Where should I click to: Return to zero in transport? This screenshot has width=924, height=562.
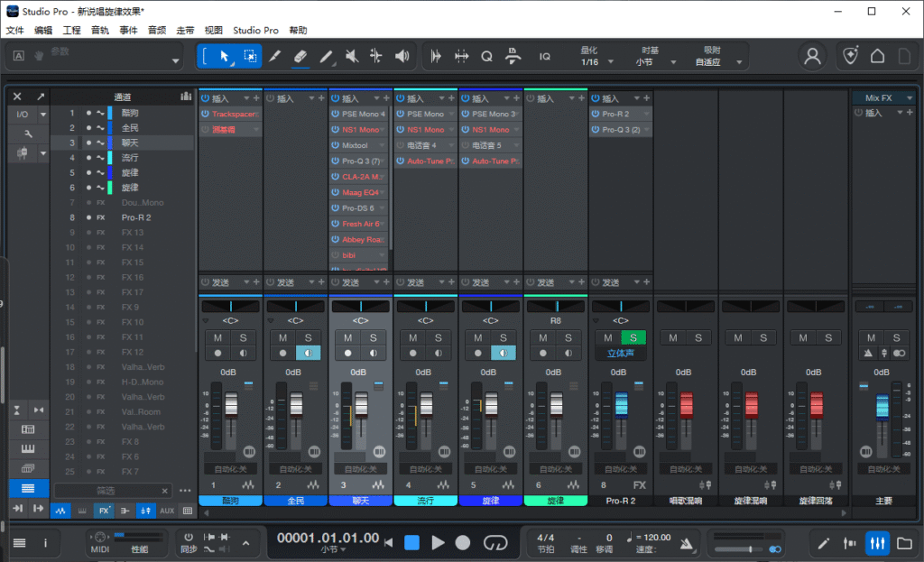click(x=388, y=542)
